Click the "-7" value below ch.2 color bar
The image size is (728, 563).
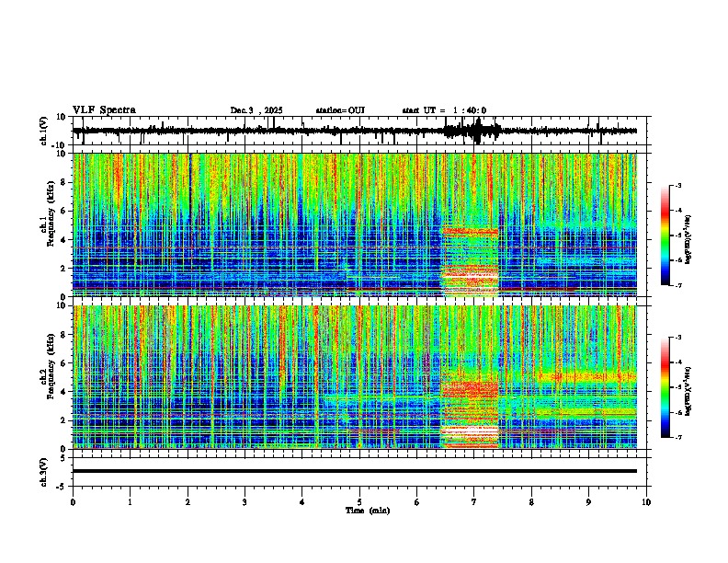677,438
